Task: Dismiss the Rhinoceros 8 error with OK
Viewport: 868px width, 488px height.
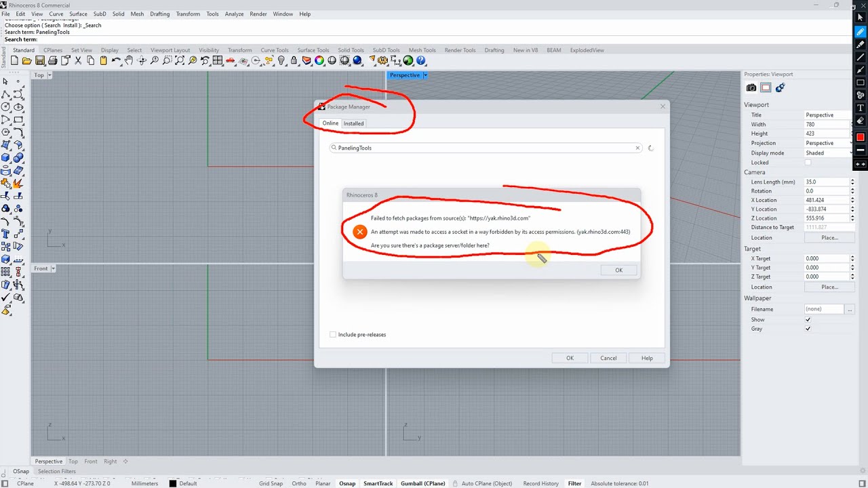Action: click(618, 270)
